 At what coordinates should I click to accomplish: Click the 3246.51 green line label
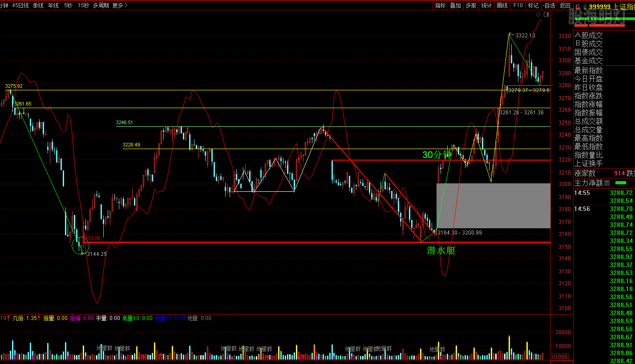coord(125,122)
